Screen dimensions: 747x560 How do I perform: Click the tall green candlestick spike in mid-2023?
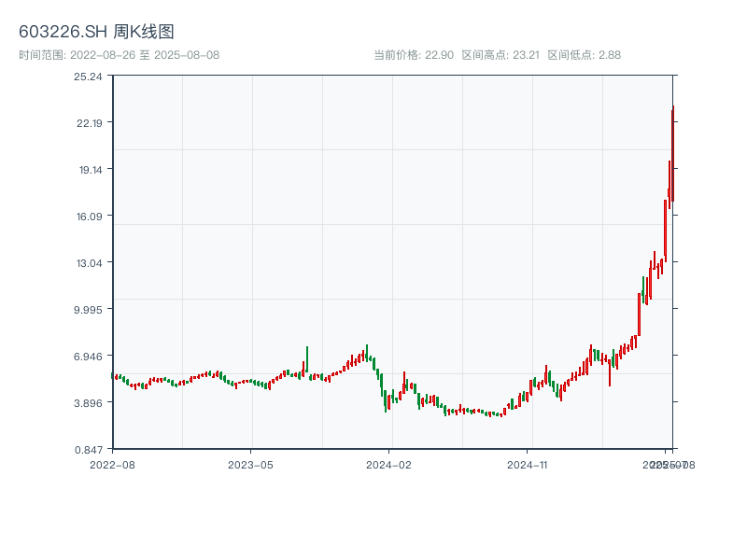pos(306,357)
